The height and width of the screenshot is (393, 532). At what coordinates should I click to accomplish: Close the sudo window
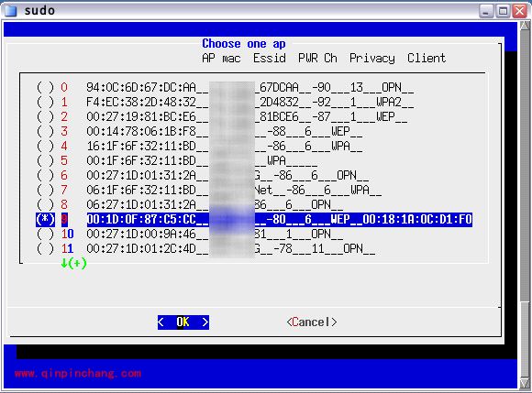pyautogui.click(x=519, y=11)
